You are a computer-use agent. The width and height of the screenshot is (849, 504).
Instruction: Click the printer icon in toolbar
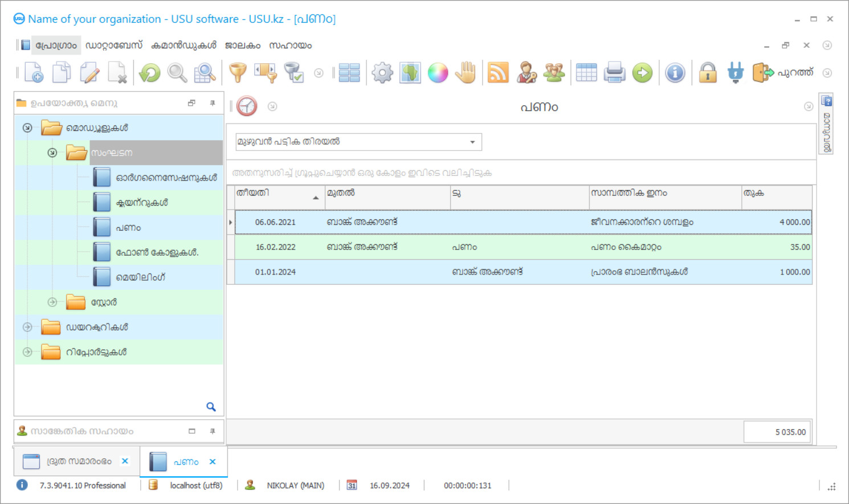(614, 73)
